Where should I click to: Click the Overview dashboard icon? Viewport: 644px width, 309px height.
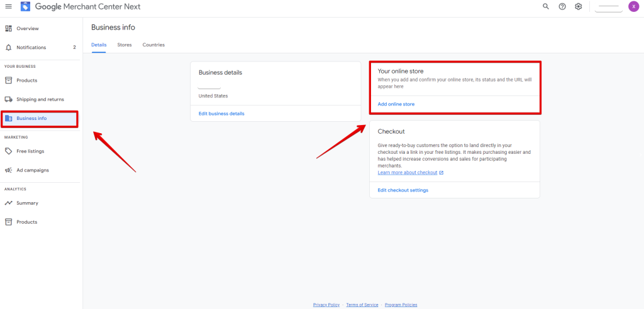pyautogui.click(x=8, y=29)
